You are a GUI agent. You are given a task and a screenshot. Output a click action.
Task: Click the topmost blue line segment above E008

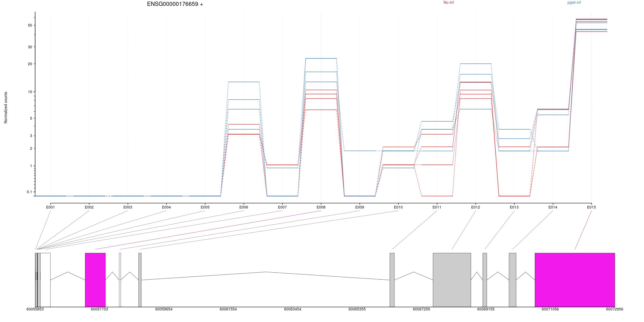point(321,58)
